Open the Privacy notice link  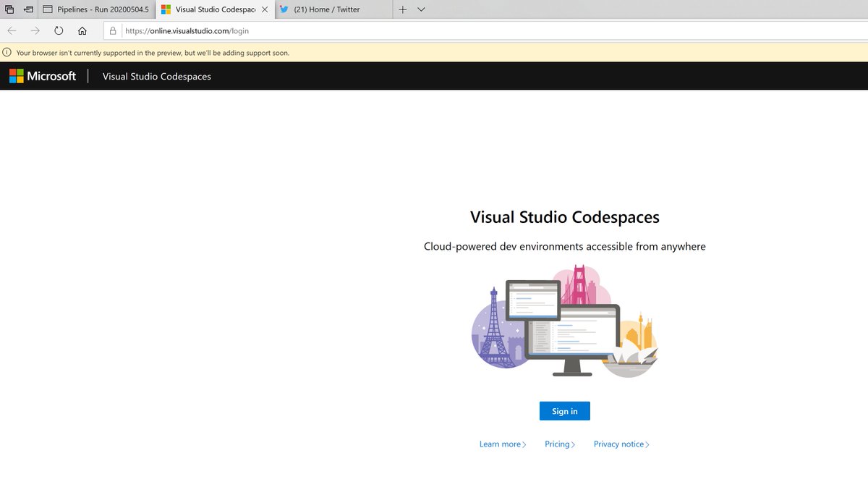pos(621,444)
